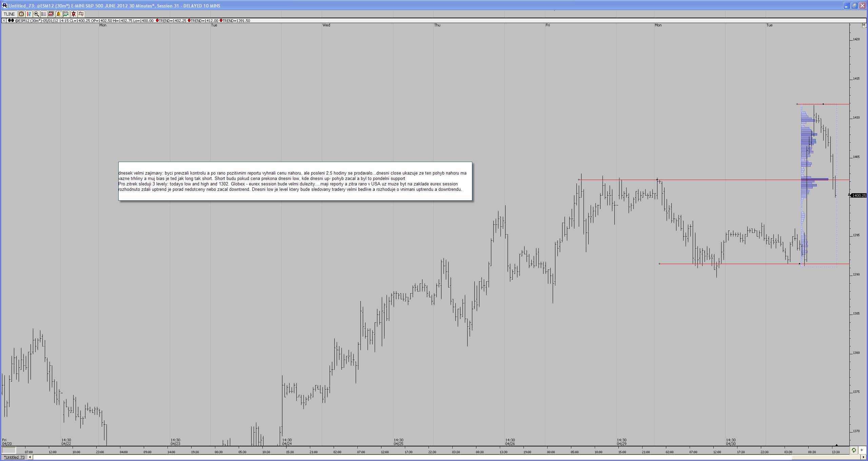
Task: Toggle the first TREND=1402.25 red marker
Action: click(x=157, y=21)
